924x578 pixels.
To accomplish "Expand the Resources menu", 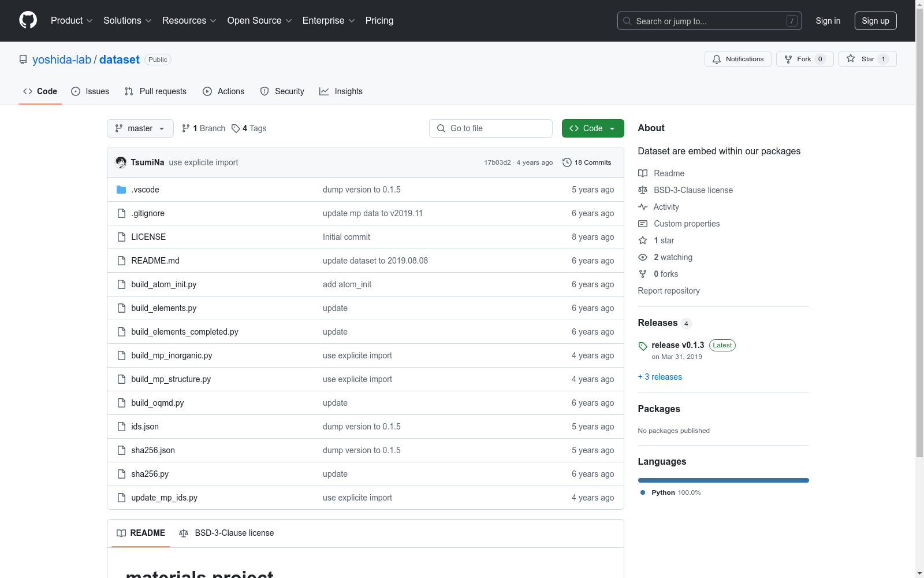I will coord(189,21).
